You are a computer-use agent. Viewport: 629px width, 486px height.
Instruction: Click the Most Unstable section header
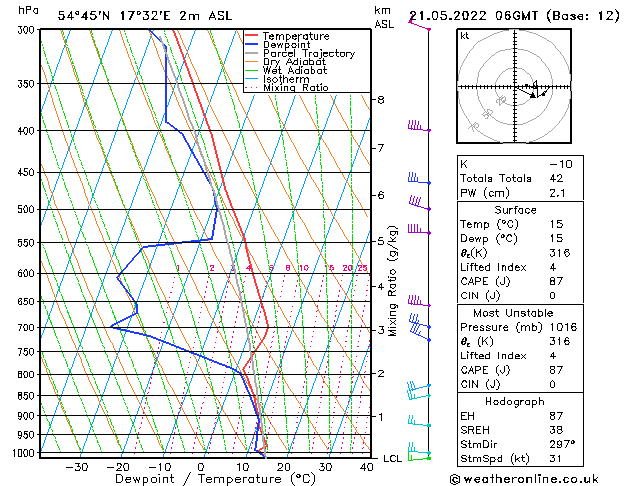coord(513,313)
